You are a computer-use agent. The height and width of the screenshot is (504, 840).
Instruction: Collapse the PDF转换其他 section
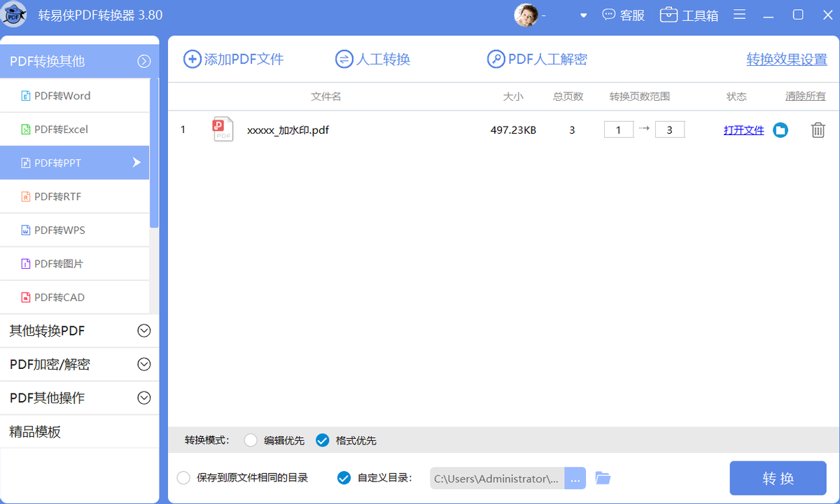coord(144,62)
